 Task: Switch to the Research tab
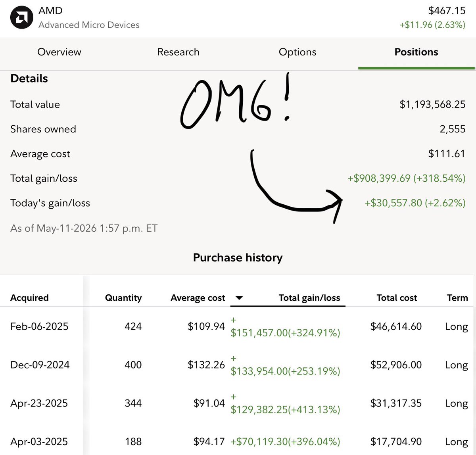(x=178, y=52)
